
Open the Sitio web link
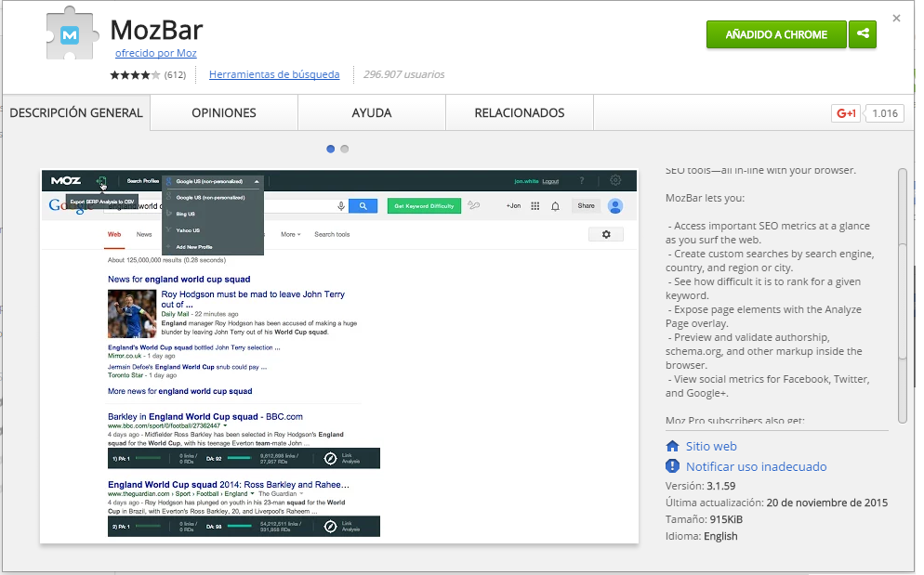click(711, 446)
